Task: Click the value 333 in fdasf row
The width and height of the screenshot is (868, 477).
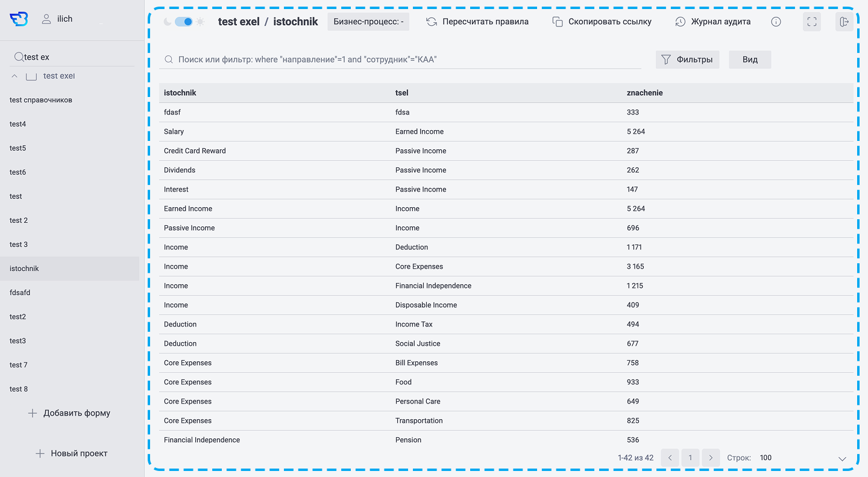Action: click(633, 112)
